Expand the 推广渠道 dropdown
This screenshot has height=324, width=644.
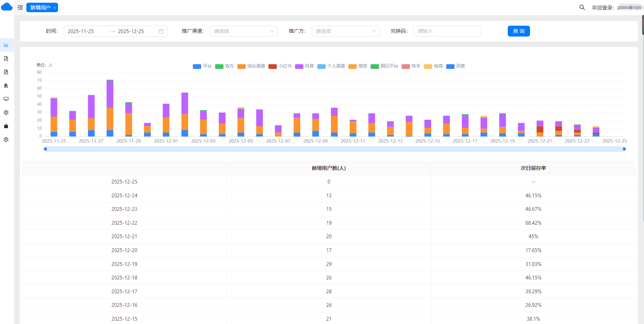[x=244, y=31]
